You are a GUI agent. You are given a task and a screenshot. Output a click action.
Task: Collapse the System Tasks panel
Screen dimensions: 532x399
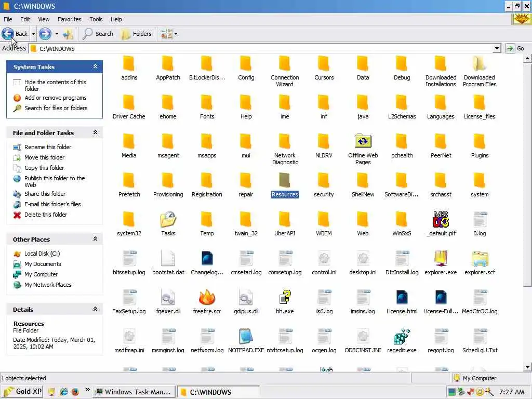tap(96, 66)
